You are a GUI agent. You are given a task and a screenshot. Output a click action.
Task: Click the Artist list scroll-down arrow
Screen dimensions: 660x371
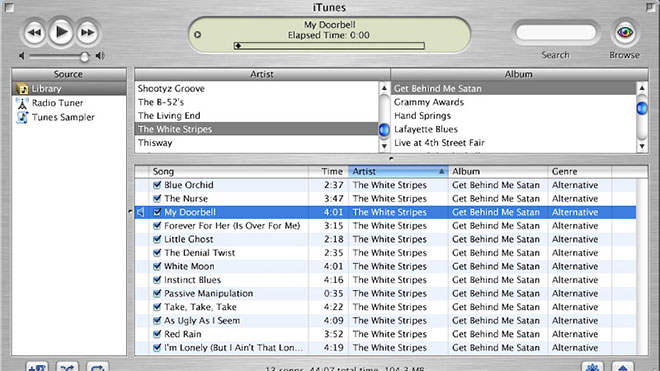[x=384, y=146]
